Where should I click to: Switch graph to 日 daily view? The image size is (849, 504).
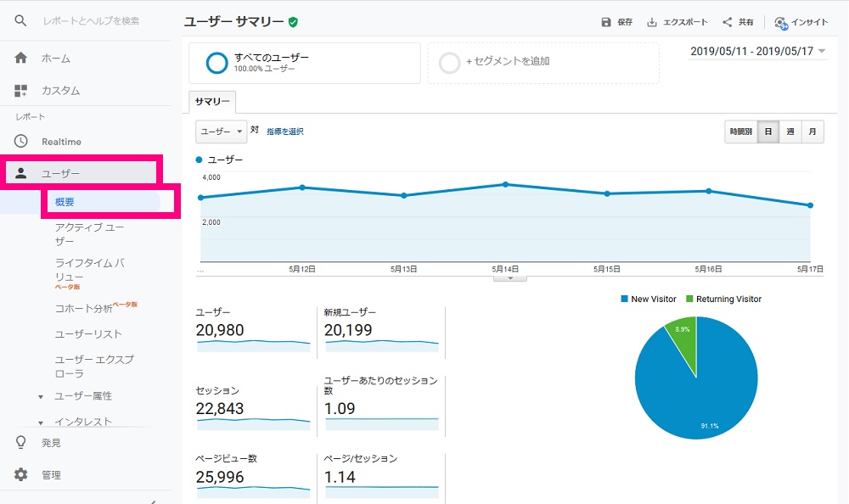pos(768,132)
